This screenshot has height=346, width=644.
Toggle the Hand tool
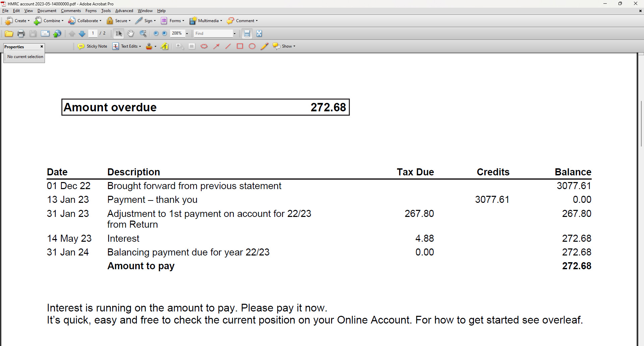coord(130,33)
